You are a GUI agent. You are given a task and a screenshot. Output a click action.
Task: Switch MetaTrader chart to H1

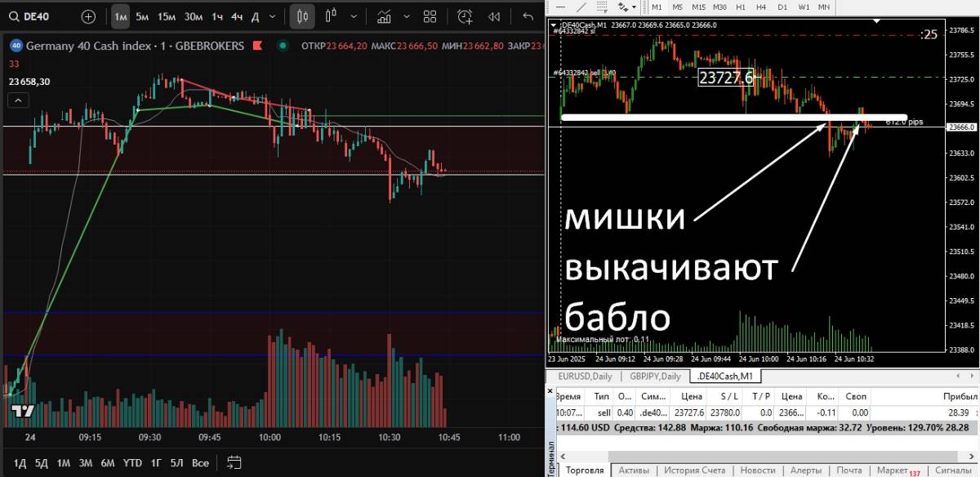click(x=742, y=7)
